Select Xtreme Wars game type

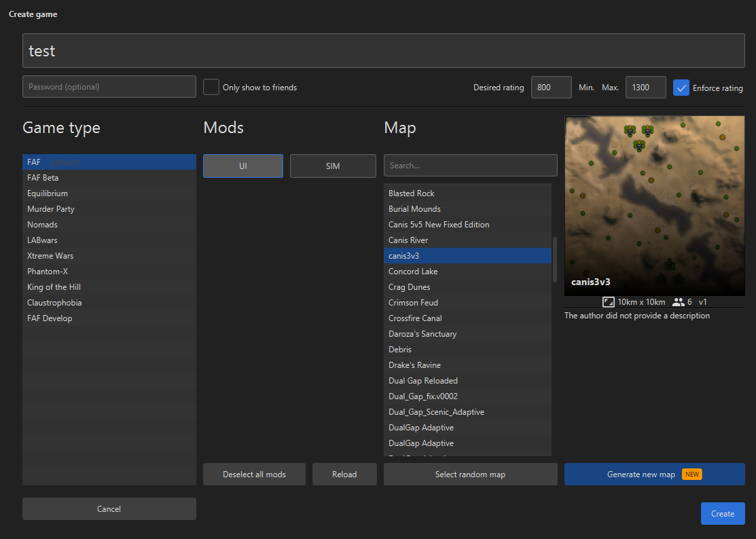pyautogui.click(x=109, y=256)
